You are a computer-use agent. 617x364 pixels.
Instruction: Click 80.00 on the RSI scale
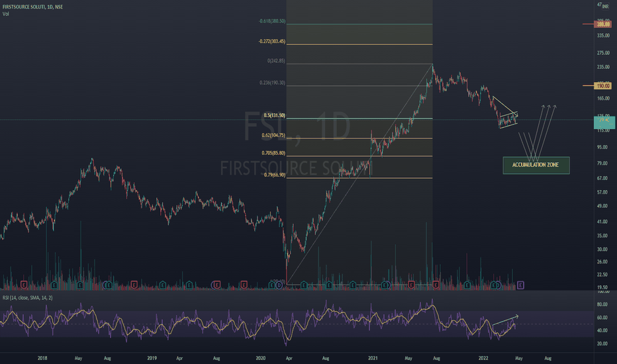click(602, 304)
